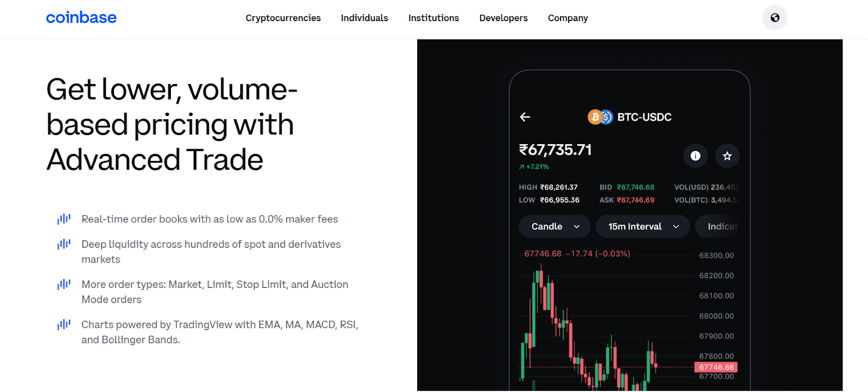
Task: Open the info icon for BTC-USDC
Action: click(695, 156)
